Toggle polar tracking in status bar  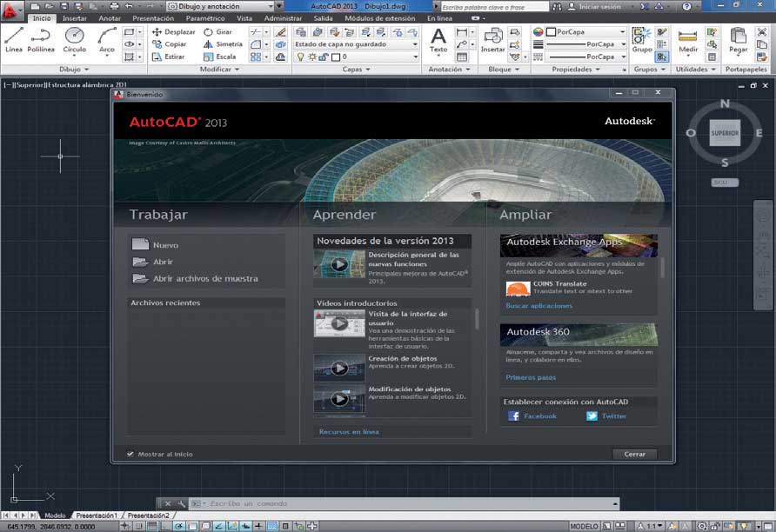click(x=178, y=526)
